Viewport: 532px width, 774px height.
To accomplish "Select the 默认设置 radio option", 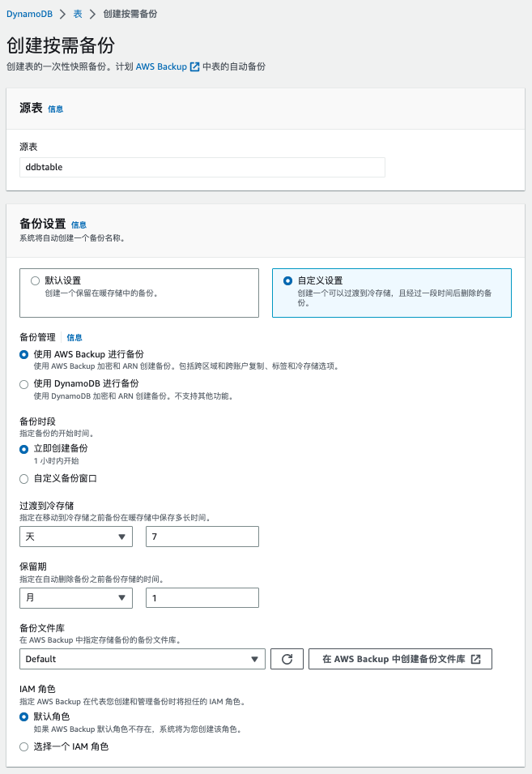I will click(35, 281).
